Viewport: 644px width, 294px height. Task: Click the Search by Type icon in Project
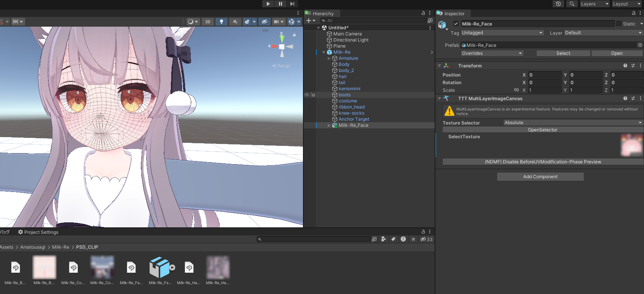pos(383,239)
